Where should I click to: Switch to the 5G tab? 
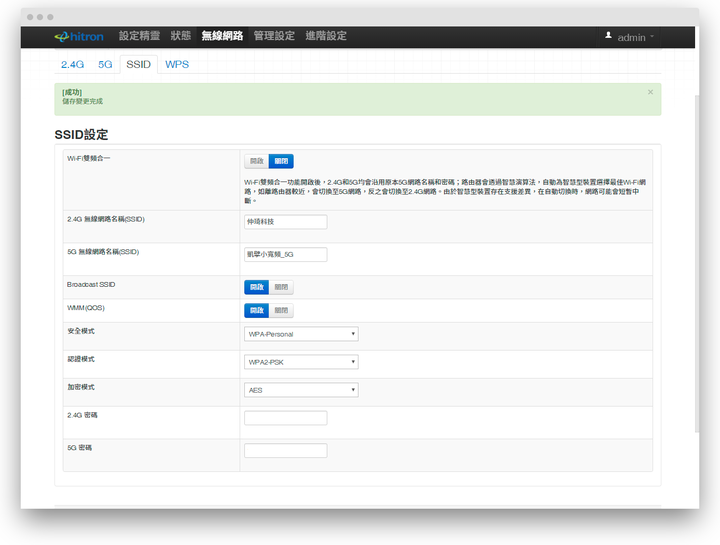105,64
